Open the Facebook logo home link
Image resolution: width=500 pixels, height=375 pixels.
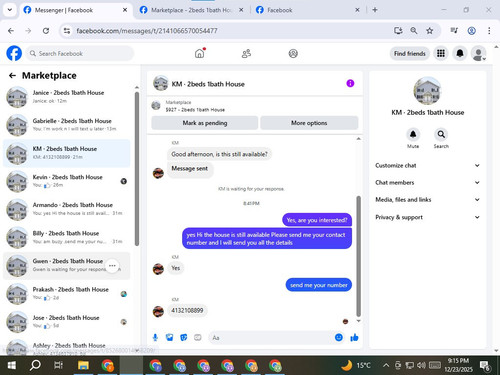[14, 53]
